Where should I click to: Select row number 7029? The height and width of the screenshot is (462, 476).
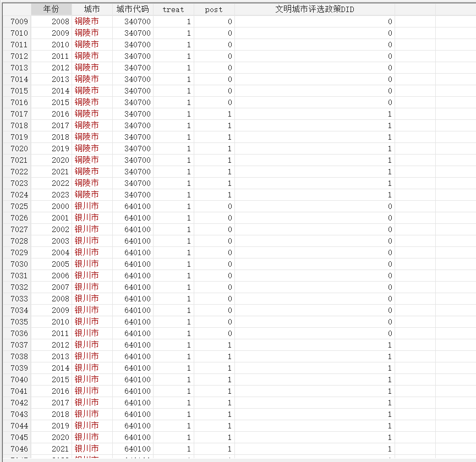pyautogui.click(x=17, y=252)
